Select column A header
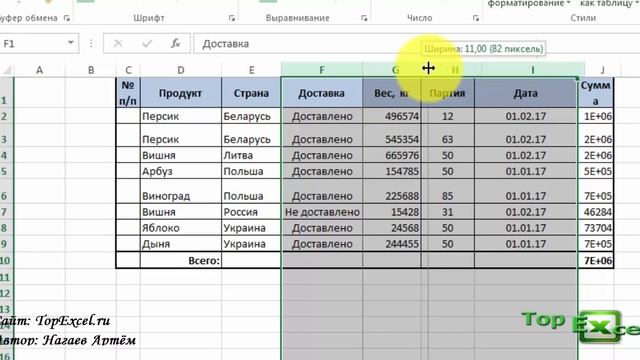 [40, 70]
